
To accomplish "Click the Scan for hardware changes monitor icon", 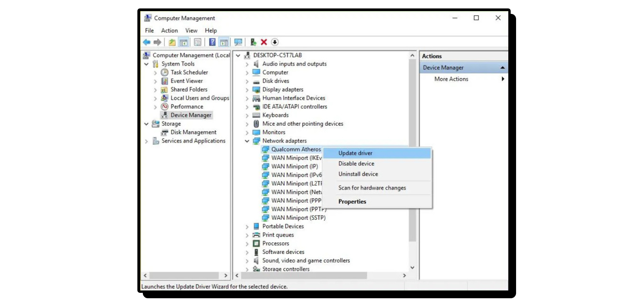I will tap(238, 42).
